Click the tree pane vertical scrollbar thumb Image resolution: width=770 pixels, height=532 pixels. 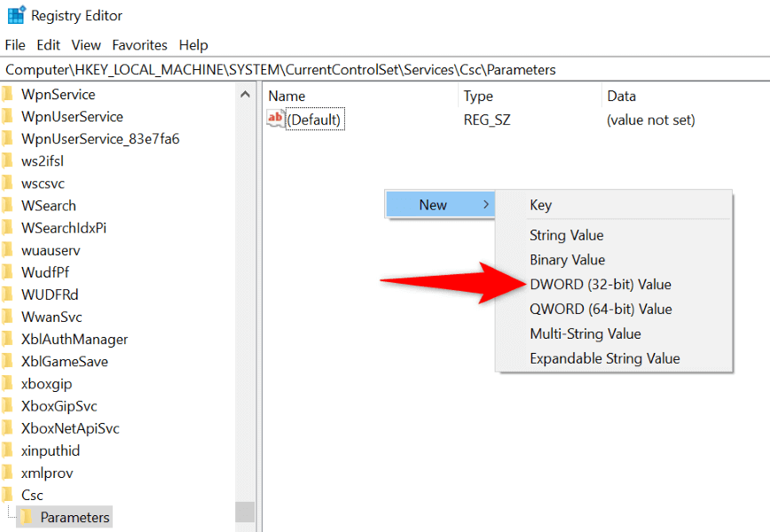click(x=245, y=512)
